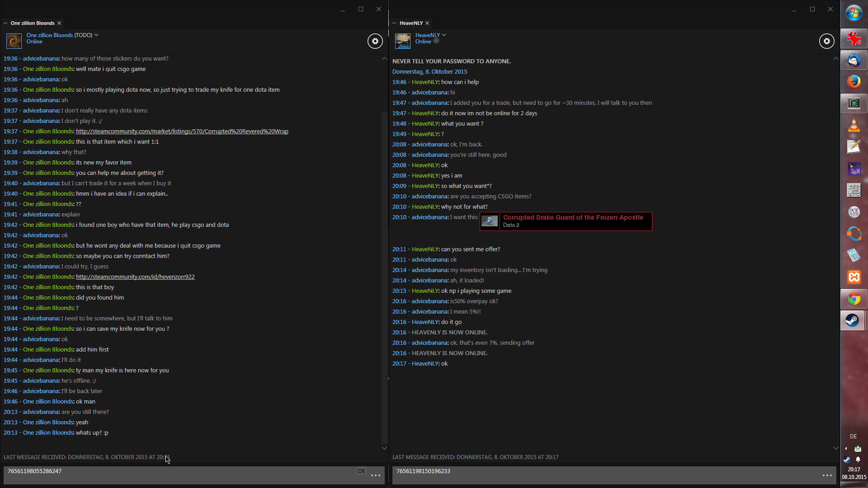Image resolution: width=868 pixels, height=488 pixels.
Task: Open Google Chrome from the taskbar
Action: pyautogui.click(x=854, y=299)
